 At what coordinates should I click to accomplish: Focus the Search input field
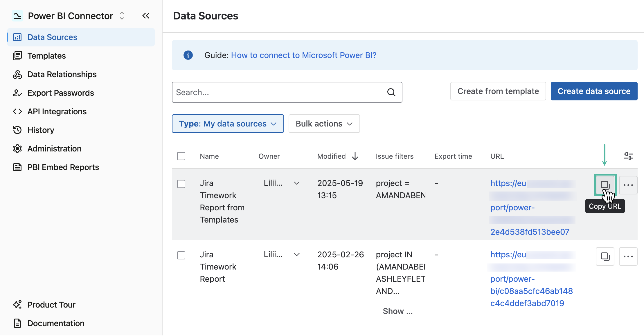287,92
